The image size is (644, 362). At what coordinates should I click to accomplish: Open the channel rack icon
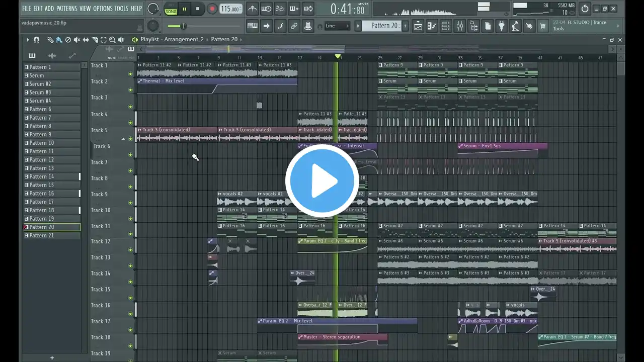[x=446, y=26]
